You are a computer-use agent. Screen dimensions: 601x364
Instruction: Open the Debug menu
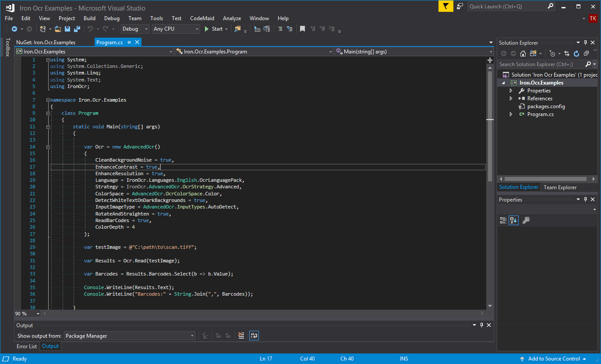[112, 18]
